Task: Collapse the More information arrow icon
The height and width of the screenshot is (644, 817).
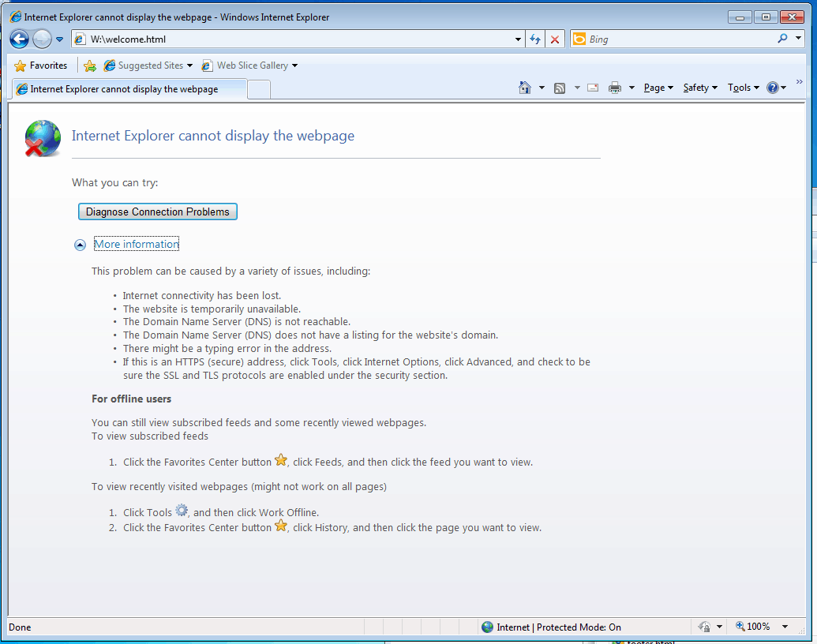Action: click(x=80, y=245)
